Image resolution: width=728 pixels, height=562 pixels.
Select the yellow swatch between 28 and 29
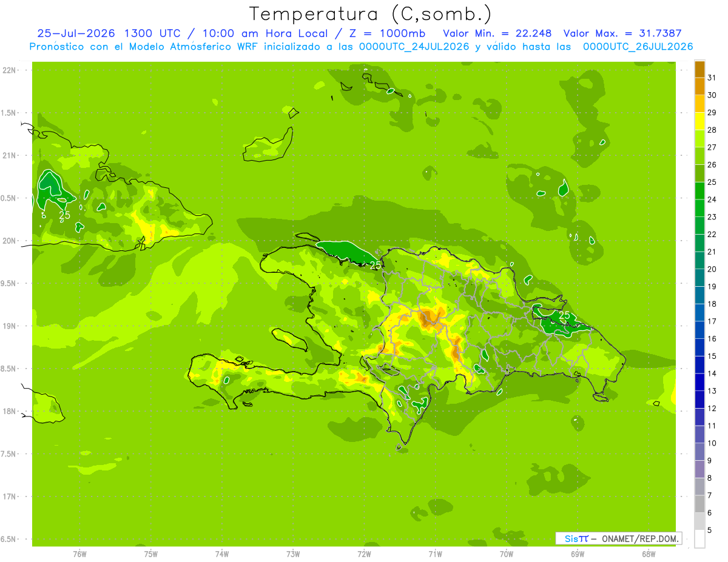pos(699,121)
